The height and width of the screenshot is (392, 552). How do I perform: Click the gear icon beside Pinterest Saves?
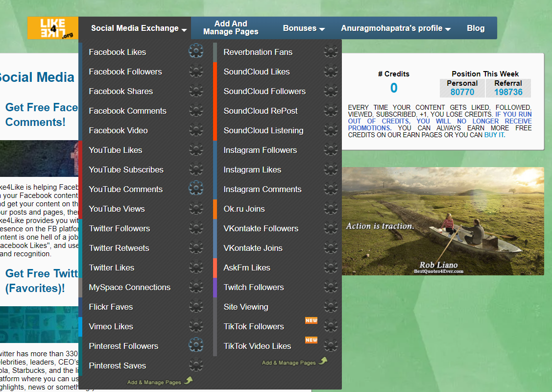tap(196, 366)
